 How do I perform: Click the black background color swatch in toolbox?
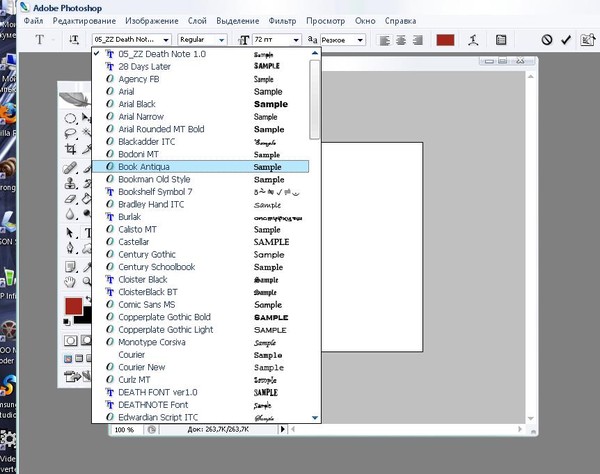pyautogui.click(x=84, y=318)
